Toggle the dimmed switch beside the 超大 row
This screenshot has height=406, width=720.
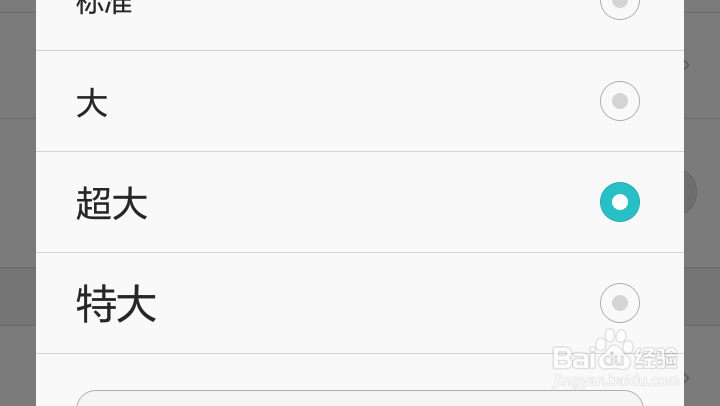click(x=691, y=192)
